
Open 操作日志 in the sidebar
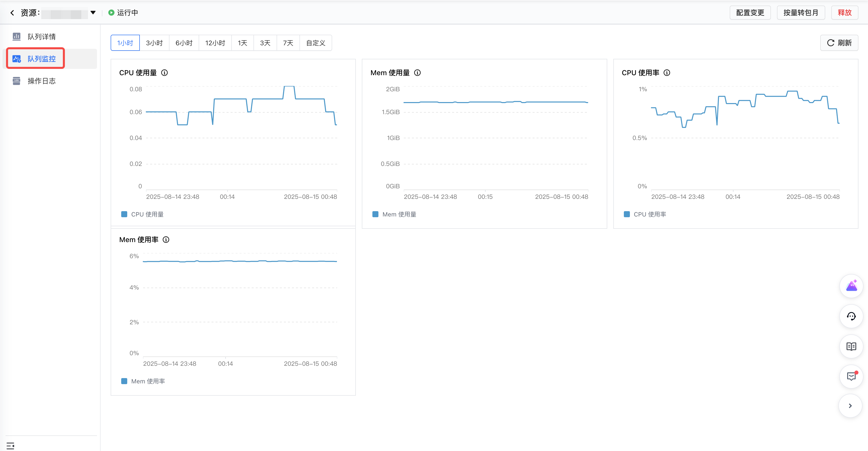41,81
